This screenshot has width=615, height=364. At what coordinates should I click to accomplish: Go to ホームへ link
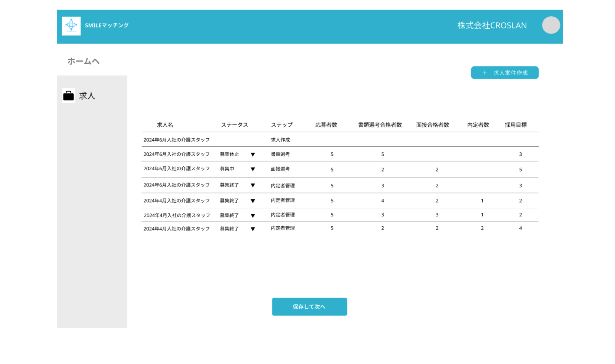pyautogui.click(x=83, y=61)
